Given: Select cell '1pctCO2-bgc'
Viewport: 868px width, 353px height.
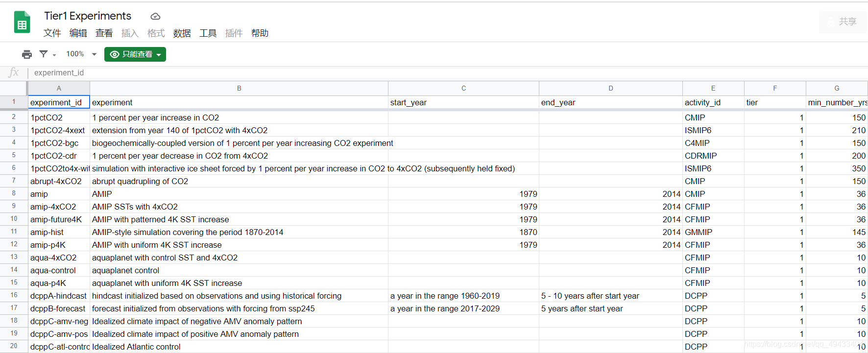Looking at the screenshot, I should coord(59,143).
